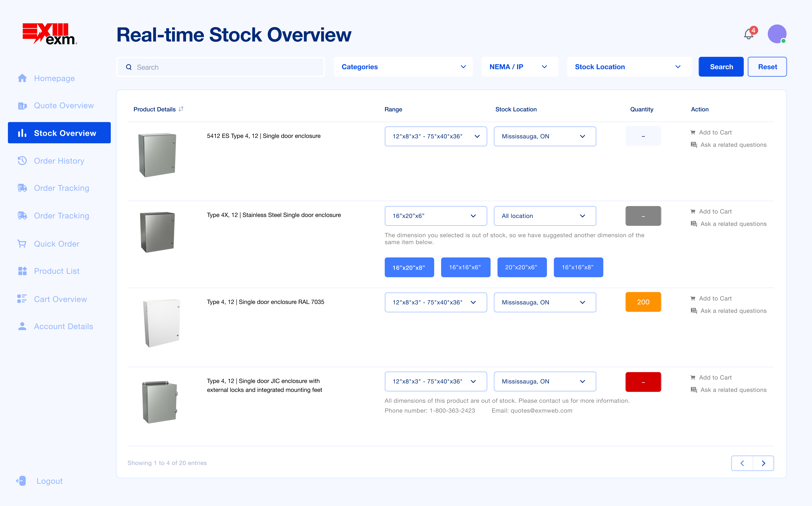
Task: Expand location dropdown for 5412 ES enclosure
Action: tap(545, 136)
